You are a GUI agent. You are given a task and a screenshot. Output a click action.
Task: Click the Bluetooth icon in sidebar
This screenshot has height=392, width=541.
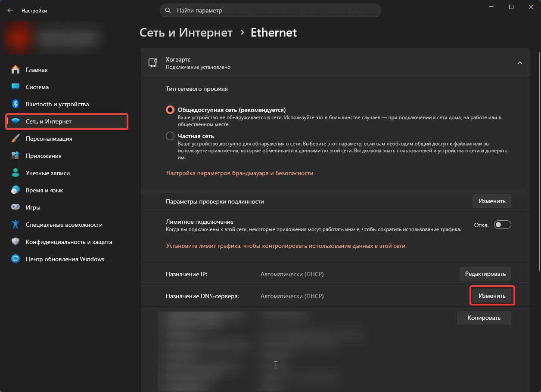tap(16, 104)
